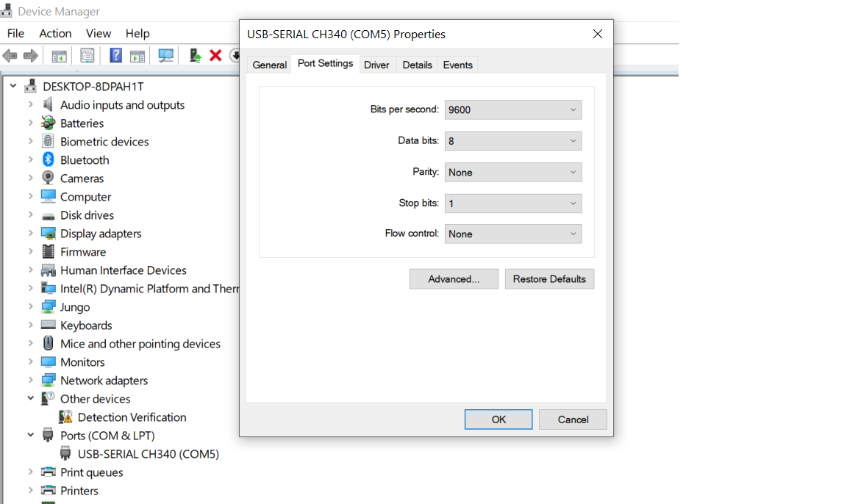Open the Details tab
The width and height of the screenshot is (847, 504).
tap(417, 65)
